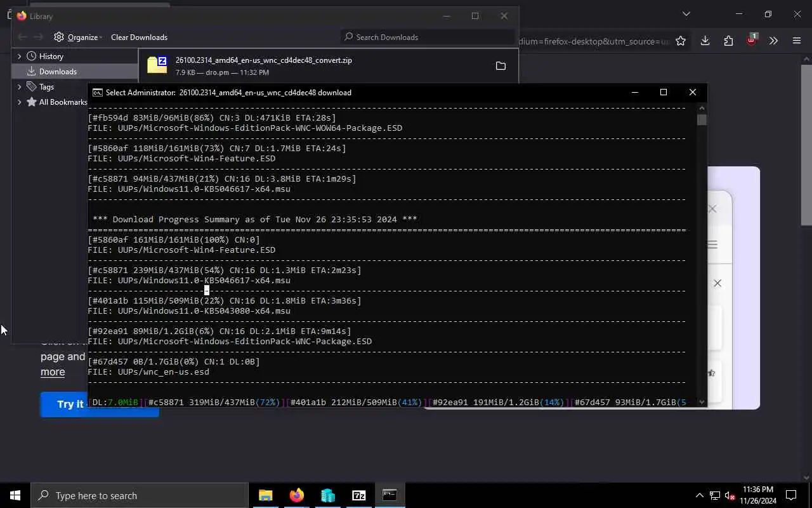Open Firefox downloads panel arrow icon
Screen dimensions: 812x508
(705, 41)
